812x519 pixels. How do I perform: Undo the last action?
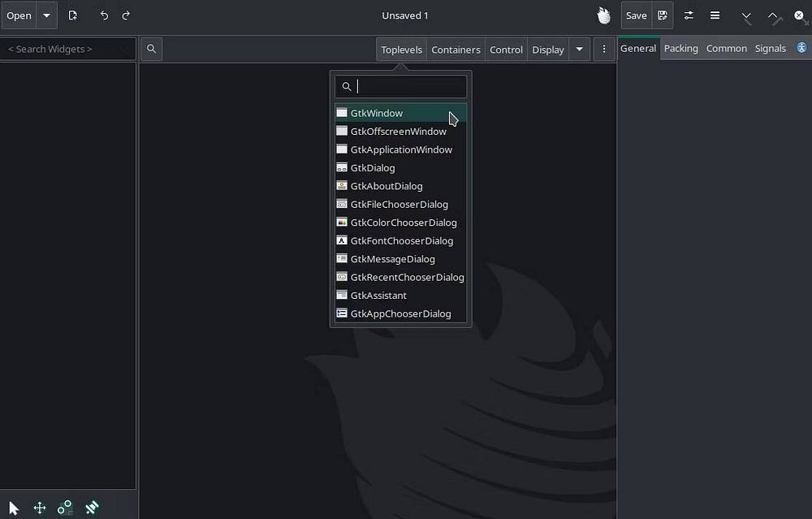coord(103,15)
